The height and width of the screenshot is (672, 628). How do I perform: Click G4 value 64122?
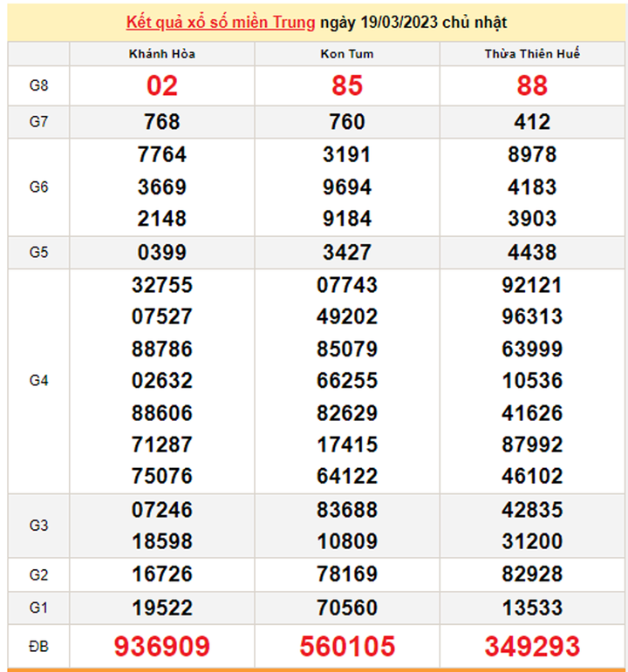tap(347, 476)
